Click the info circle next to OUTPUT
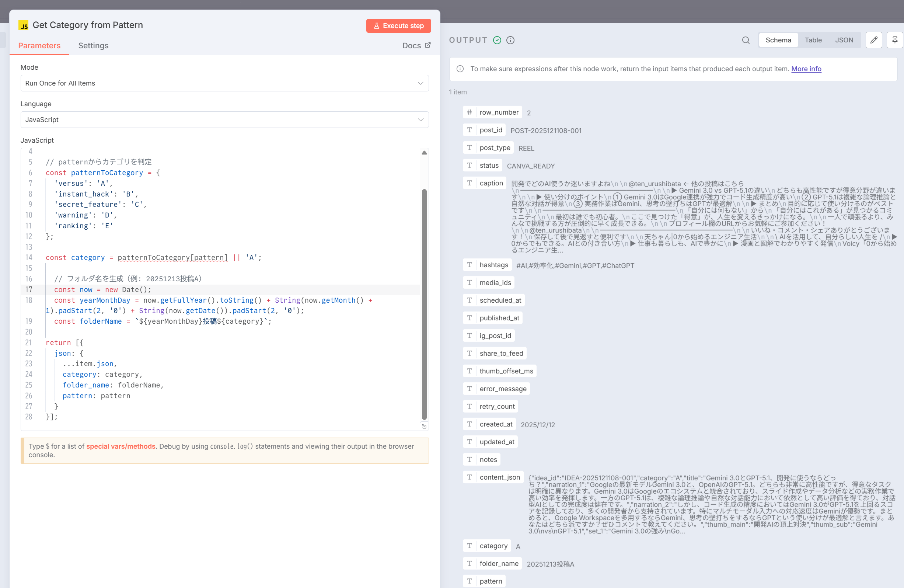 coord(510,40)
